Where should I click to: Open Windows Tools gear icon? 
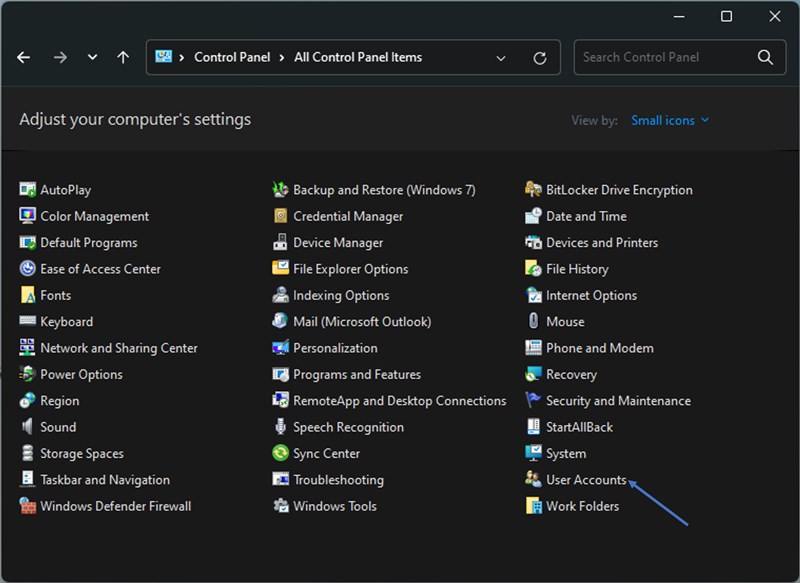point(280,506)
